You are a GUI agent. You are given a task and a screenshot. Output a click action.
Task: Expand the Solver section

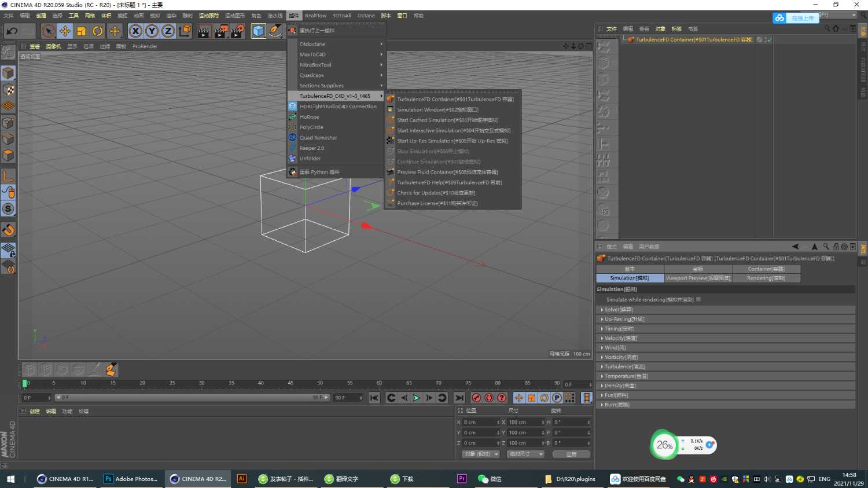[726, 310]
